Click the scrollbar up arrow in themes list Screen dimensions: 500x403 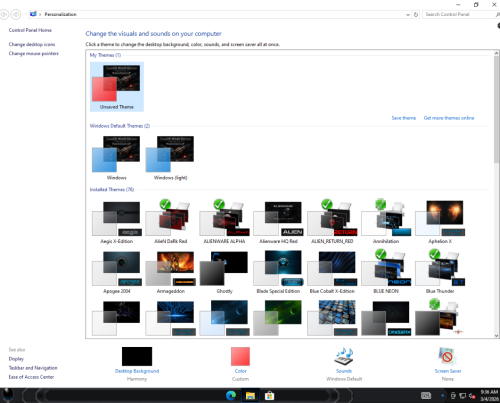[496, 53]
